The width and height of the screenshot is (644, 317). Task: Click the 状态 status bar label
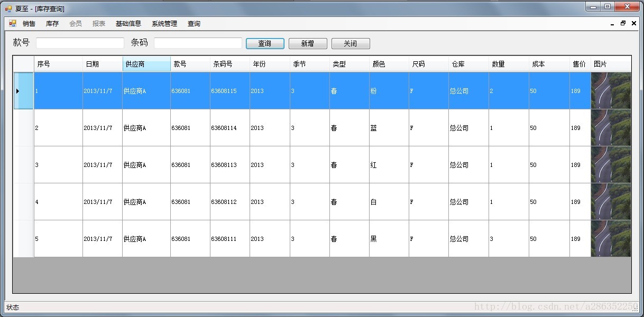(x=13, y=307)
